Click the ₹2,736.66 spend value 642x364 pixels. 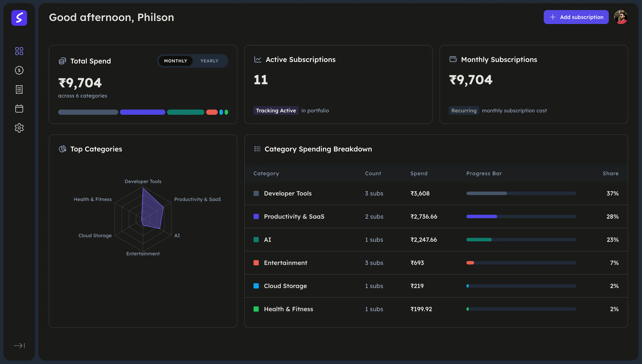point(424,216)
